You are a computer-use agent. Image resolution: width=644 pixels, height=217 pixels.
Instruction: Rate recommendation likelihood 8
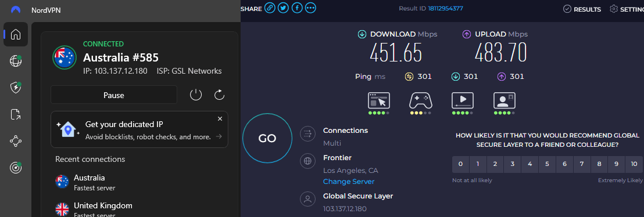[599, 164]
